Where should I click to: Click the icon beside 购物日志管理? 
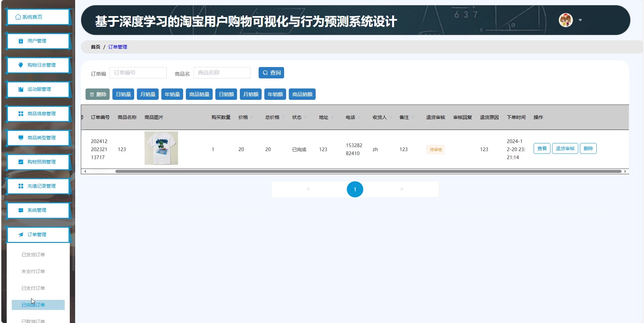click(21, 65)
